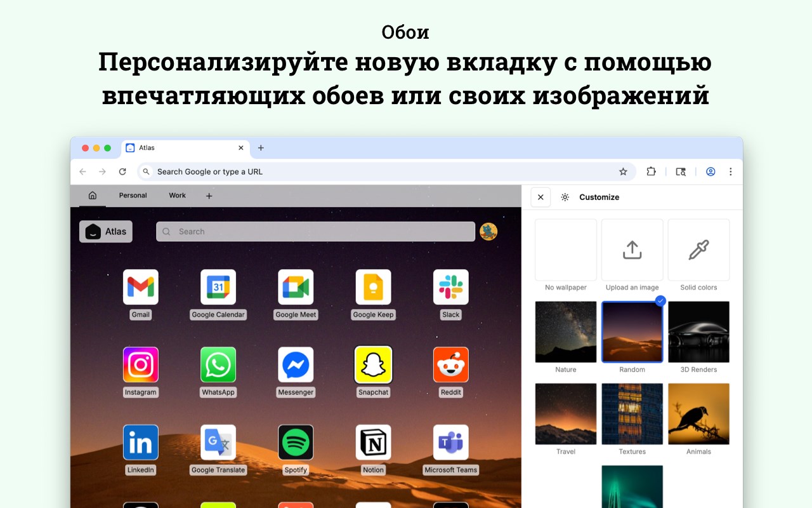The image size is (812, 508).
Task: Open the tab search side icon
Action: click(681, 171)
